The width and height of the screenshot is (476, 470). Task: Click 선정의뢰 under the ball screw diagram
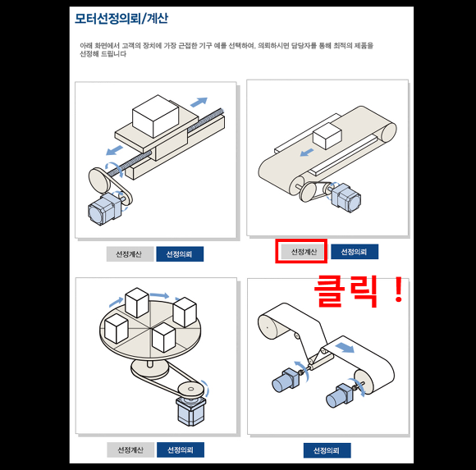pos(180,254)
